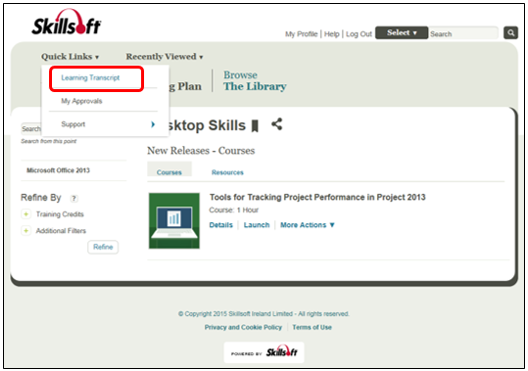Screen dimensions: 528x371
Task: Open the Project 2013 course thumbnail
Action: point(174,221)
